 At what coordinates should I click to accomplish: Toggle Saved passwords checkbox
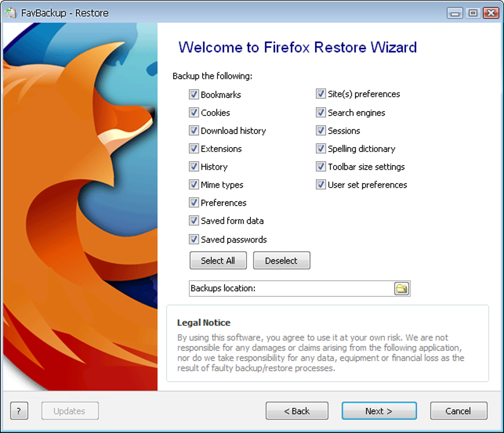pyautogui.click(x=194, y=239)
